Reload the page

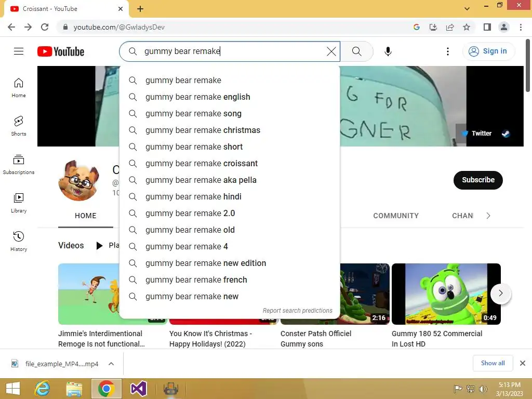(x=45, y=27)
